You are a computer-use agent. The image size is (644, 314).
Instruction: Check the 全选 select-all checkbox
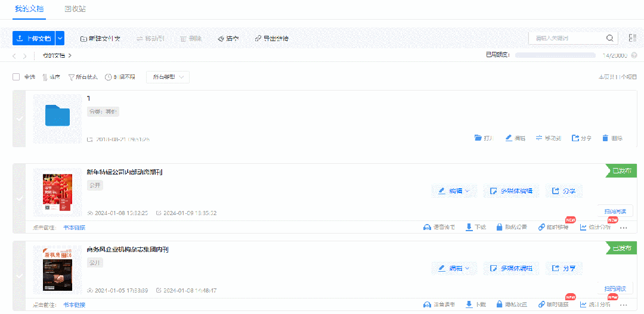coord(16,77)
